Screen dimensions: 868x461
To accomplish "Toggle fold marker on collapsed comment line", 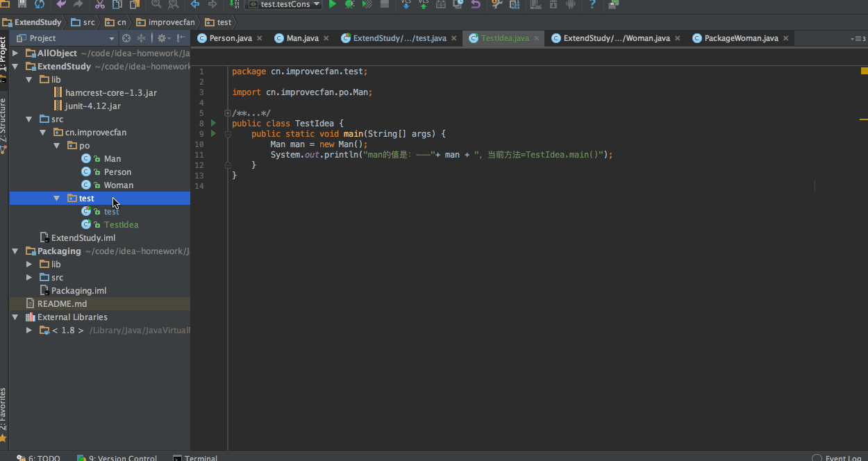I will point(227,113).
